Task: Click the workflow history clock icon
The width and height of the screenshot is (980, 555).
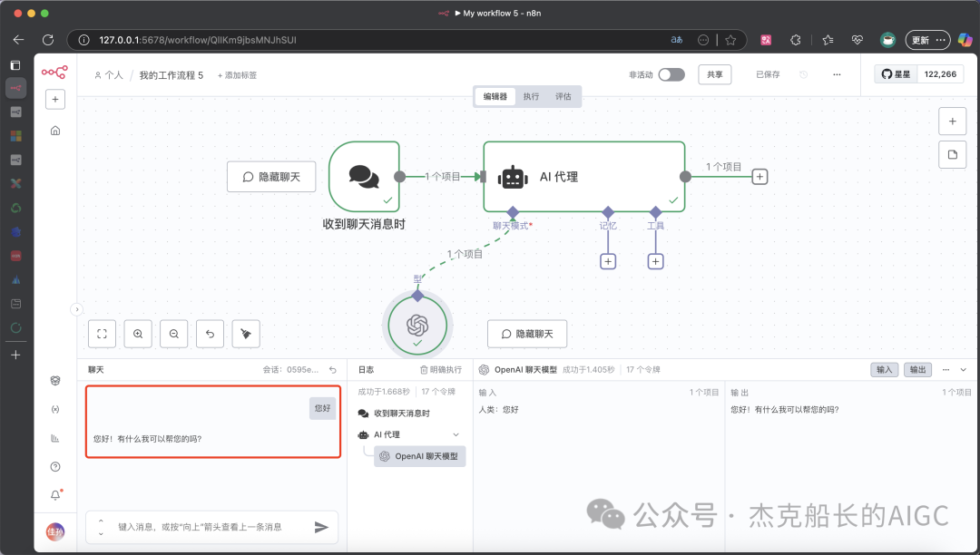Action: 804,74
